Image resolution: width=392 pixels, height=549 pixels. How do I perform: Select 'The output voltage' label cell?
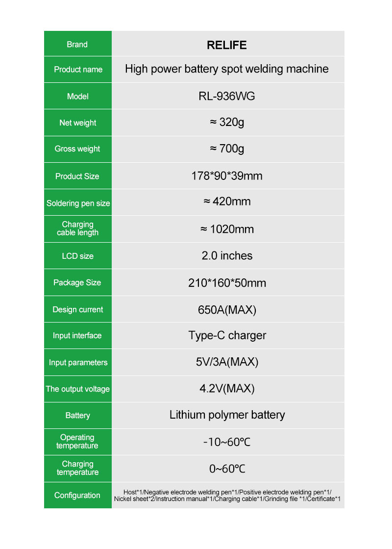point(77,389)
